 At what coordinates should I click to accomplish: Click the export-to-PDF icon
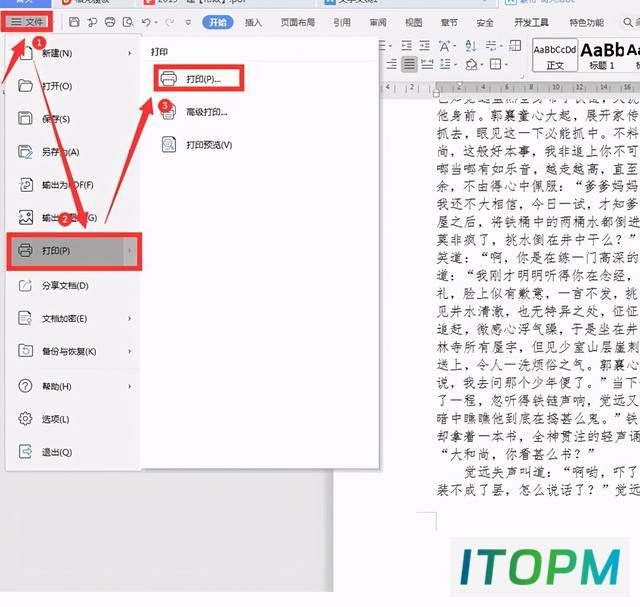26,185
